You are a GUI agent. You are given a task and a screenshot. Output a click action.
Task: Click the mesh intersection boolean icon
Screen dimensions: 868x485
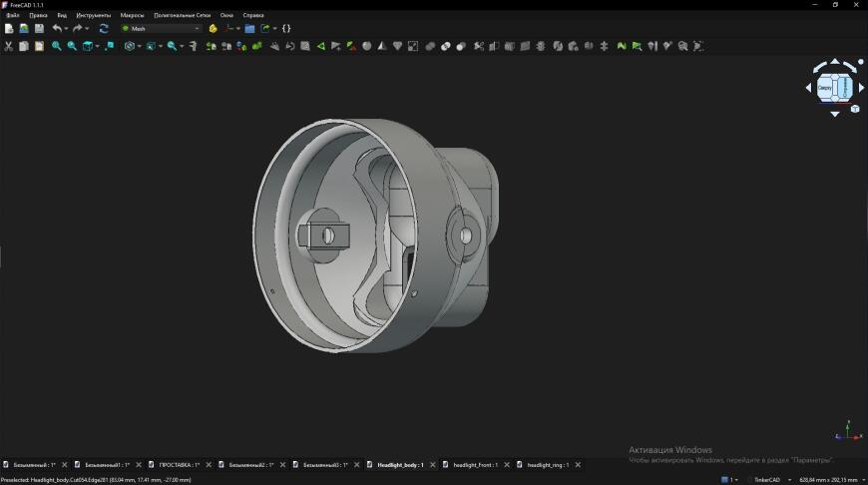click(x=446, y=46)
